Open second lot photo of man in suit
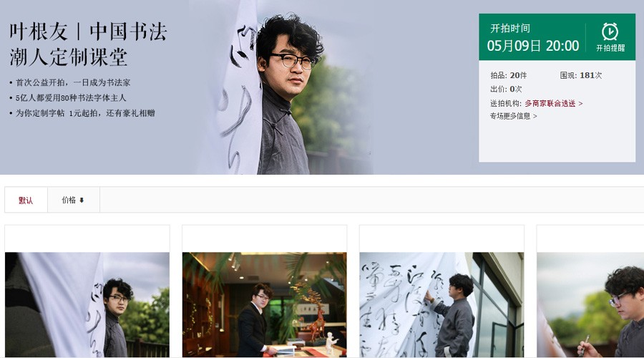 point(265,304)
